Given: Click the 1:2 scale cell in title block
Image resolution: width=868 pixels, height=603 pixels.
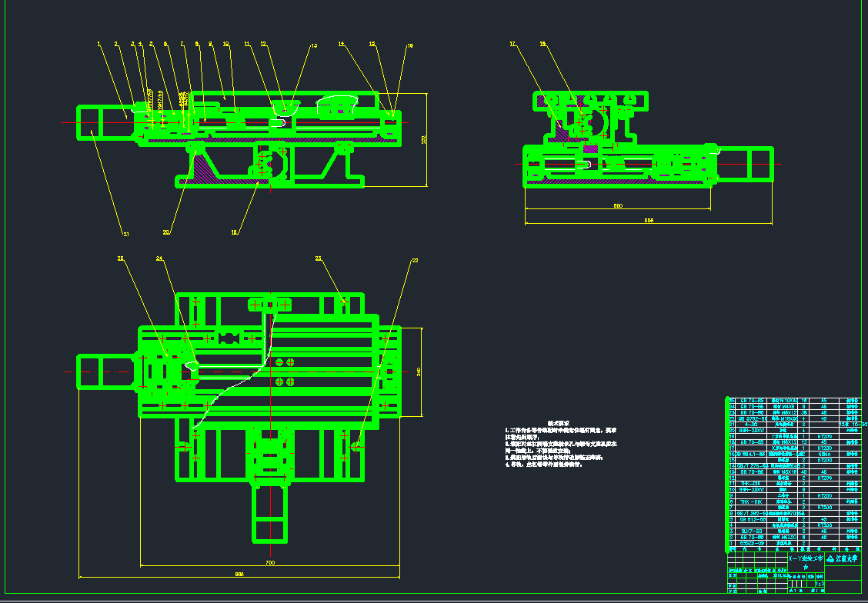Looking at the screenshot, I should click(x=820, y=584).
